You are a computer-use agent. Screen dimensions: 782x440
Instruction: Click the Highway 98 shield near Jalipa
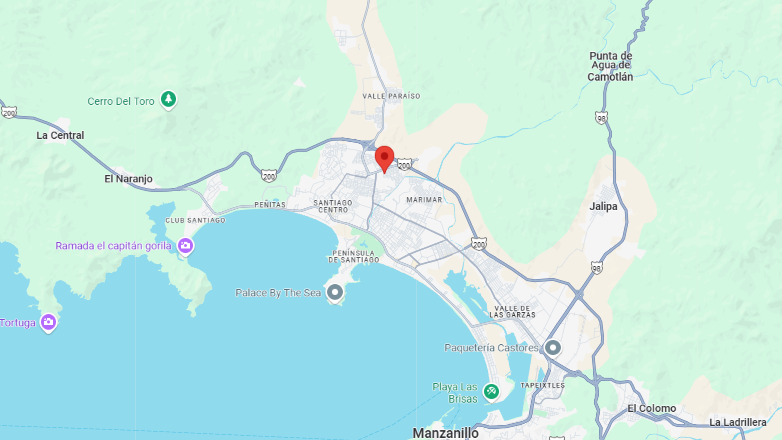pos(596,268)
